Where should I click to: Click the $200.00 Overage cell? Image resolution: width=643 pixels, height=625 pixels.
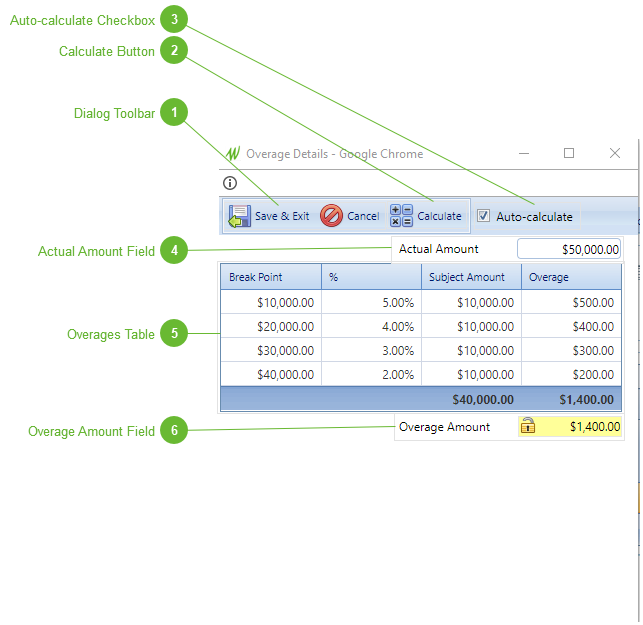(572, 374)
